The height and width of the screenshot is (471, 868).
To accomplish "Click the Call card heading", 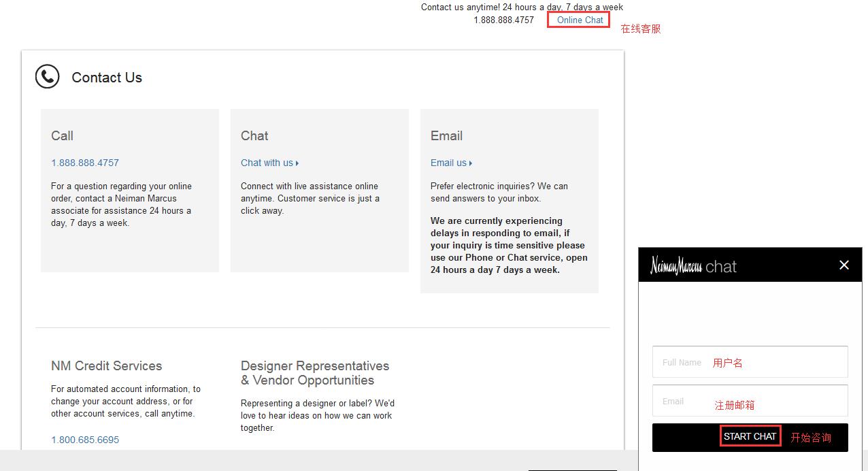I will tap(62, 135).
